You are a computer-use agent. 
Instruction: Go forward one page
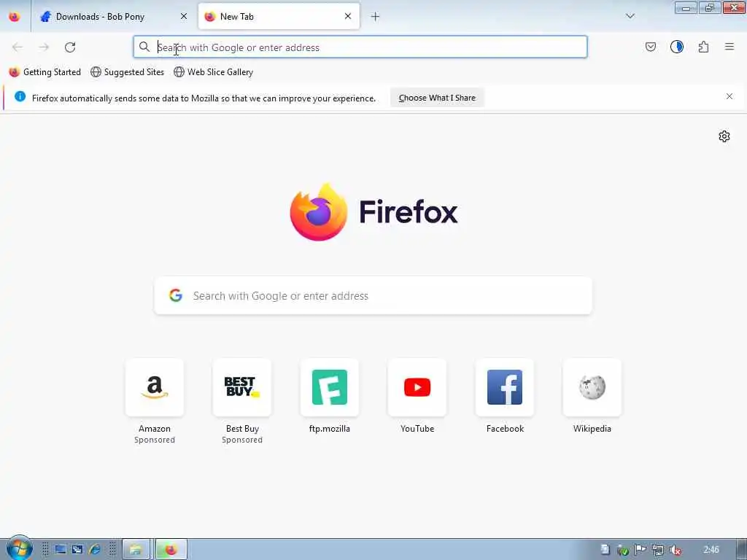(44, 47)
